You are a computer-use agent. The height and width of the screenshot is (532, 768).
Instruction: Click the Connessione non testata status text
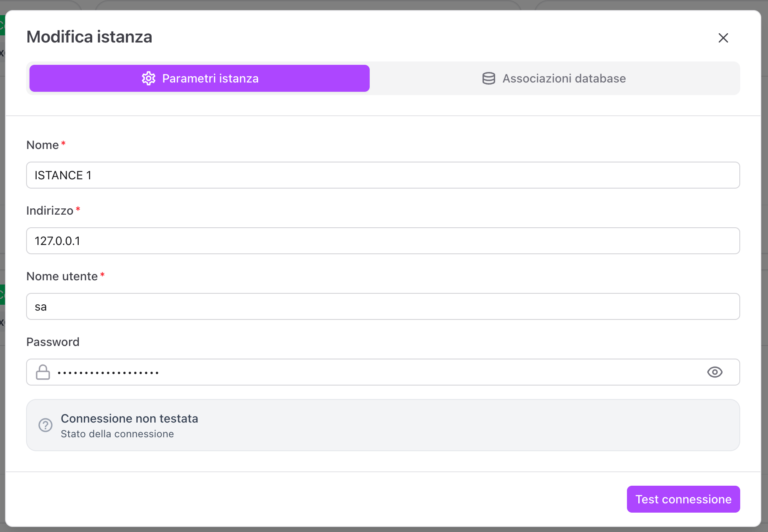pyautogui.click(x=129, y=418)
